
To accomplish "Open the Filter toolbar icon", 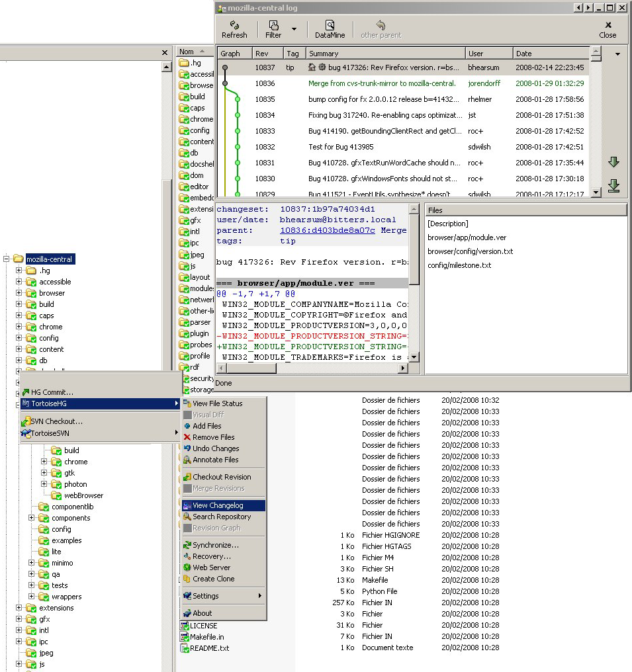I will point(273,25).
